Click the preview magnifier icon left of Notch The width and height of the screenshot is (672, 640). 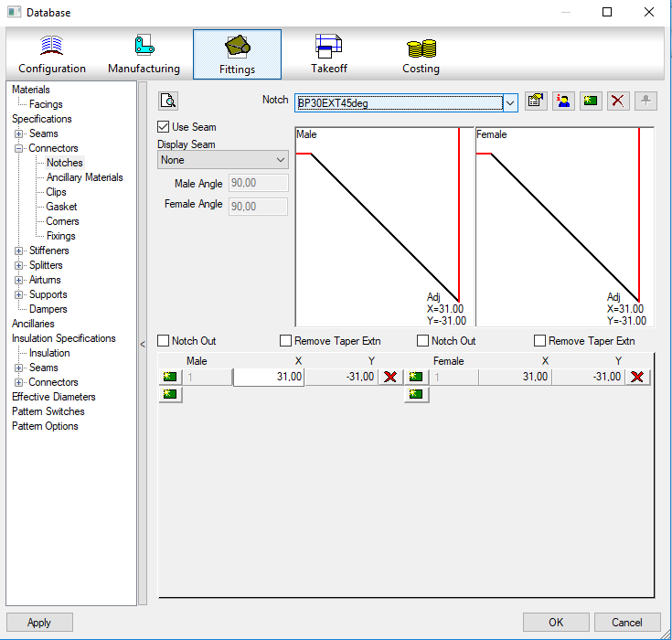[168, 101]
